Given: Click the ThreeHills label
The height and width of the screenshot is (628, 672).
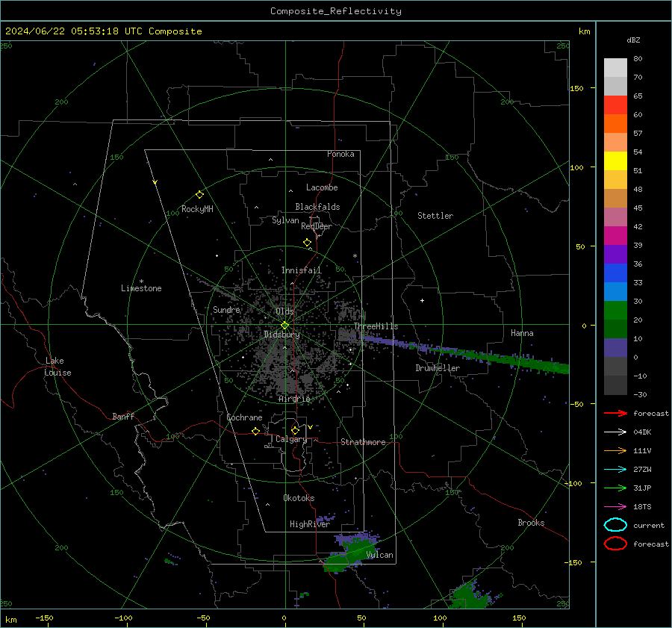Looking at the screenshot, I should [376, 326].
